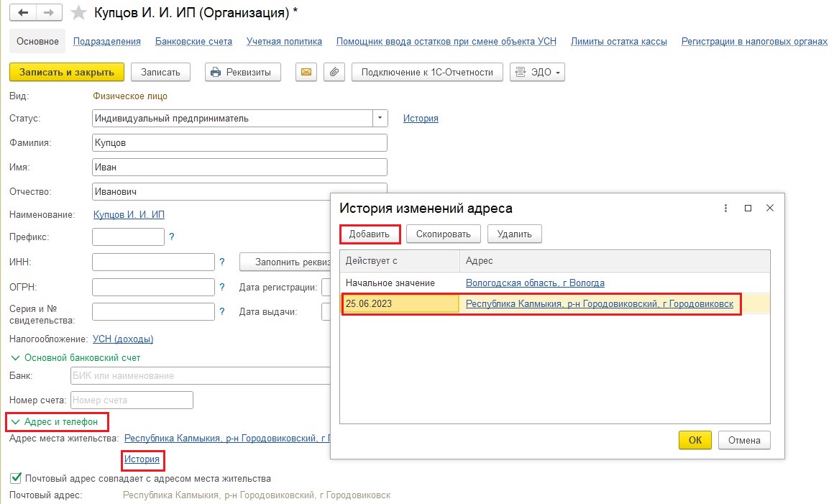Go back with the left arrow button
Image resolution: width=834 pixels, height=504 pixels.
coord(23,12)
